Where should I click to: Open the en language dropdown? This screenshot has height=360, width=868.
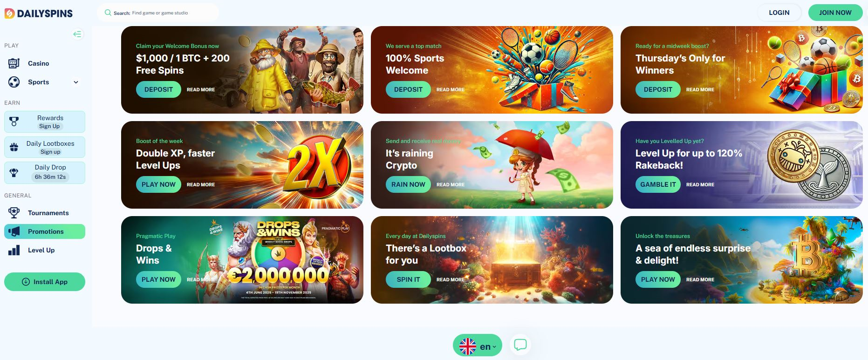478,346
